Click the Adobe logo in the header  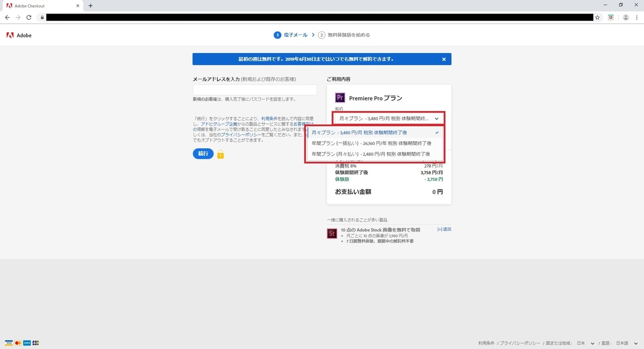19,35
